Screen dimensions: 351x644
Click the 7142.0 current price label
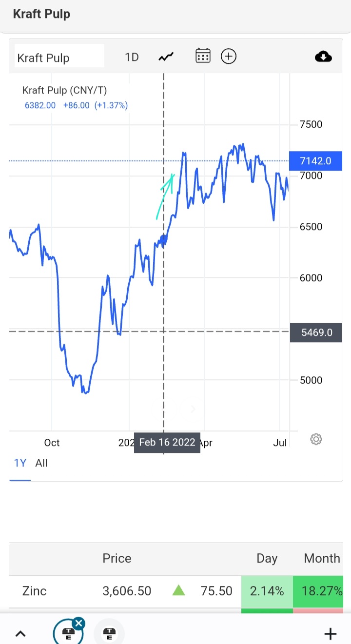(316, 161)
